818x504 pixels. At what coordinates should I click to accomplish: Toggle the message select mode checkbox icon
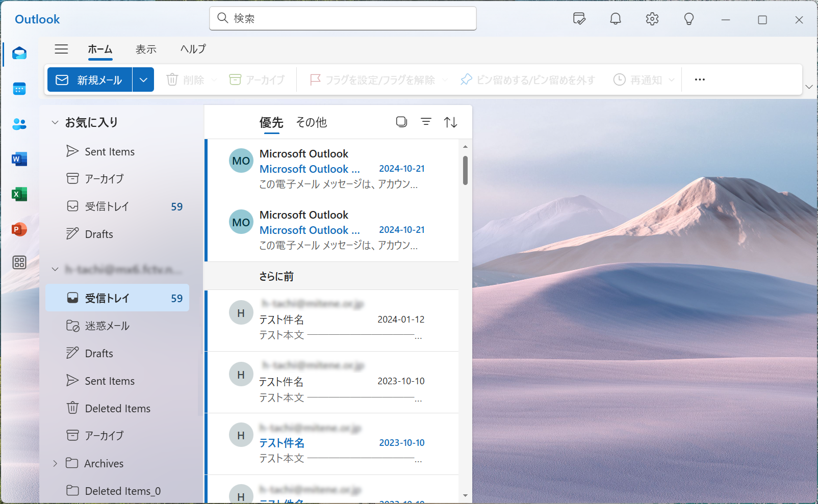click(401, 122)
